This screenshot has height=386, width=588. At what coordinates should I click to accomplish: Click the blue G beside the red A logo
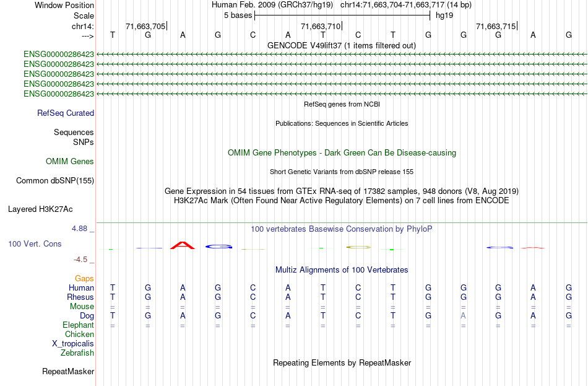(218, 247)
